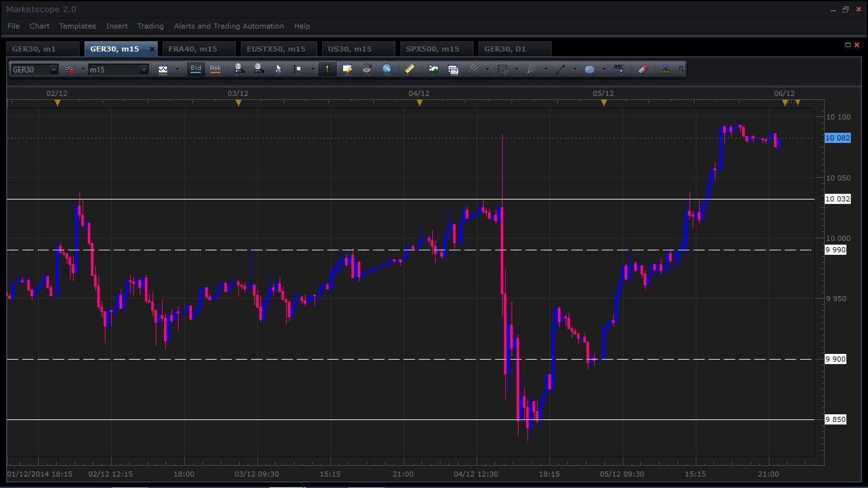Select the Fibonacci retracement lines tool
This screenshot has width=868, height=488.
pos(503,69)
